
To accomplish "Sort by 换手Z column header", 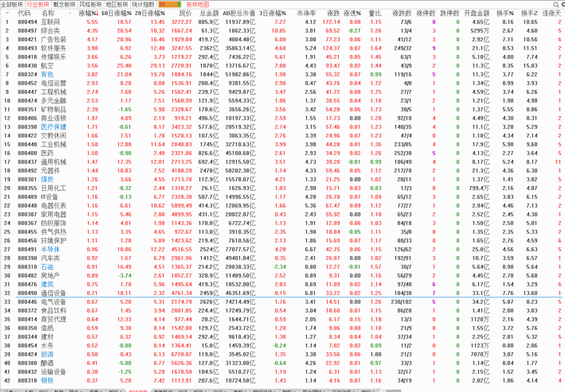I will 529,13.
